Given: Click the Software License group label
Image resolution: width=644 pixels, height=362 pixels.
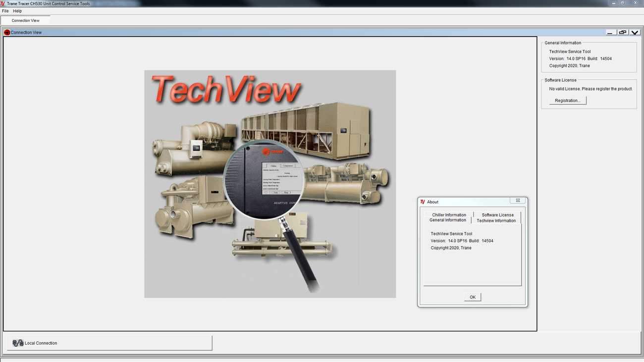Looking at the screenshot, I should [x=560, y=80].
